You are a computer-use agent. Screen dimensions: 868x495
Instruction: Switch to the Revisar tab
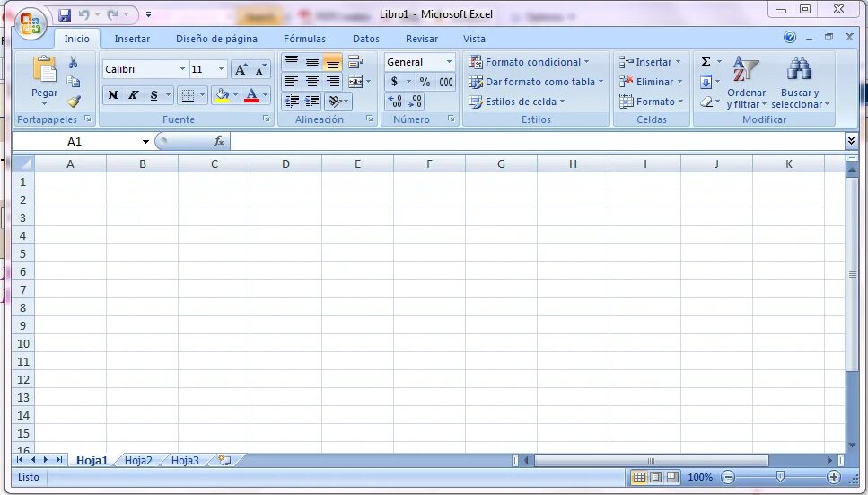421,39
